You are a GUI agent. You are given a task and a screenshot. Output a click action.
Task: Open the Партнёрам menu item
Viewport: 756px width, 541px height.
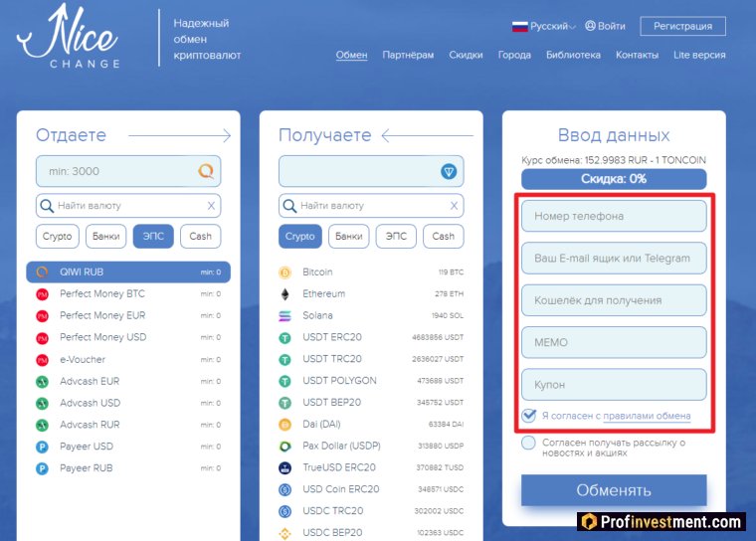[408, 55]
